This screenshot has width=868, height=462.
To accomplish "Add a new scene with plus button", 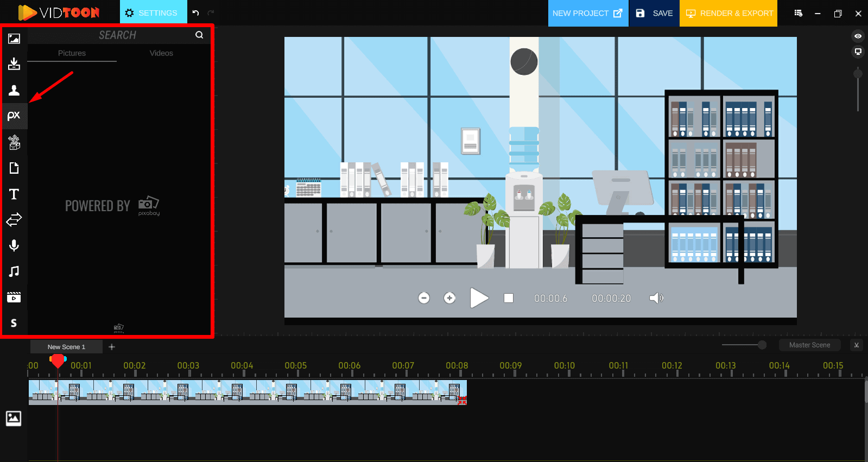I will (112, 347).
